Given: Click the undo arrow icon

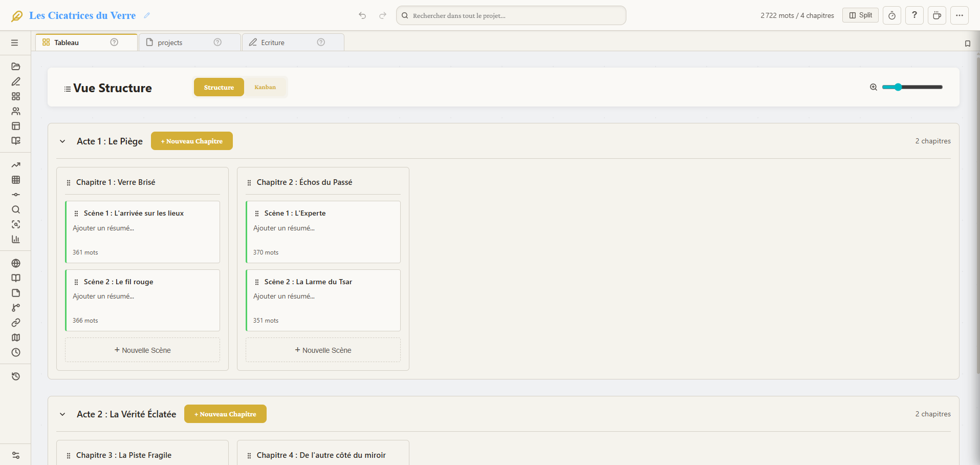Looking at the screenshot, I should coord(362,15).
